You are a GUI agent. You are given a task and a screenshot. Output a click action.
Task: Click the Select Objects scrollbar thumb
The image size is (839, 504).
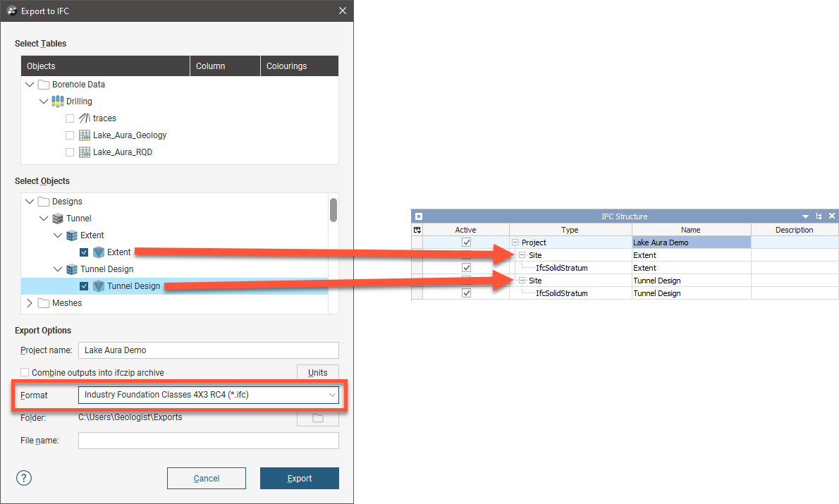tap(333, 210)
